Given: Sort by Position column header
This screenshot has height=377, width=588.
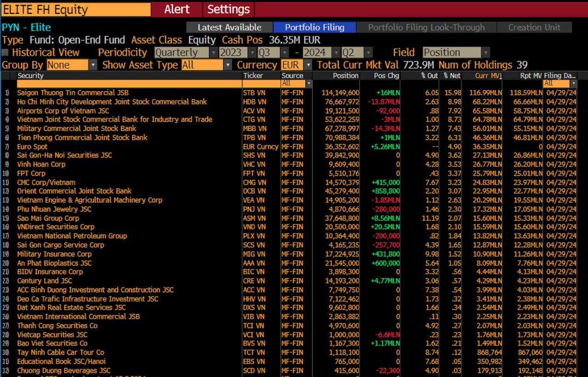Looking at the screenshot, I should click(x=345, y=75).
